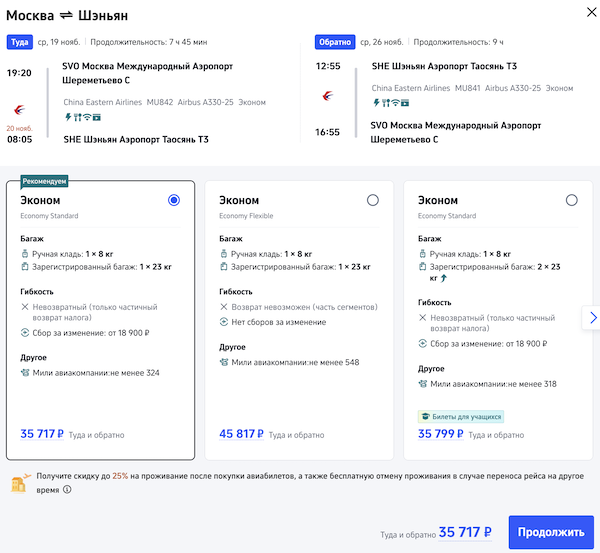Click the hotel discount icon in promo banner
The image size is (600, 553).
19,484
